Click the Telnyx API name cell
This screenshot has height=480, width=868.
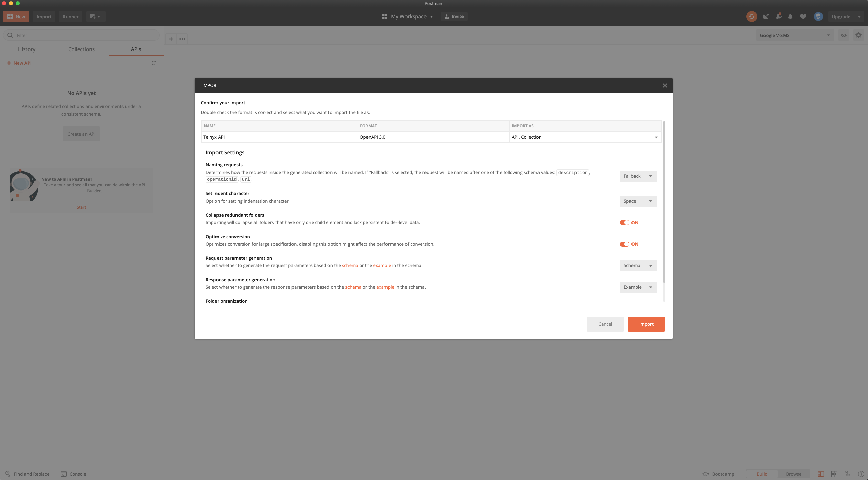coord(280,137)
